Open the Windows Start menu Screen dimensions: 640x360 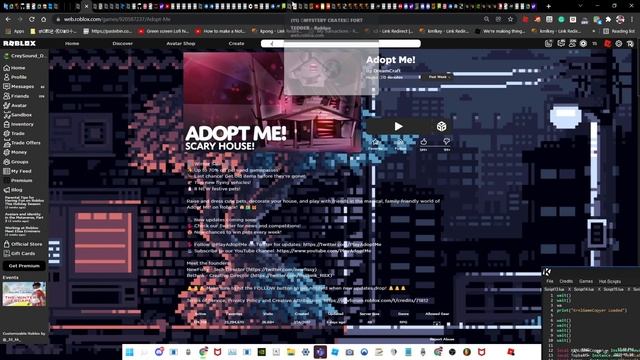(129, 352)
